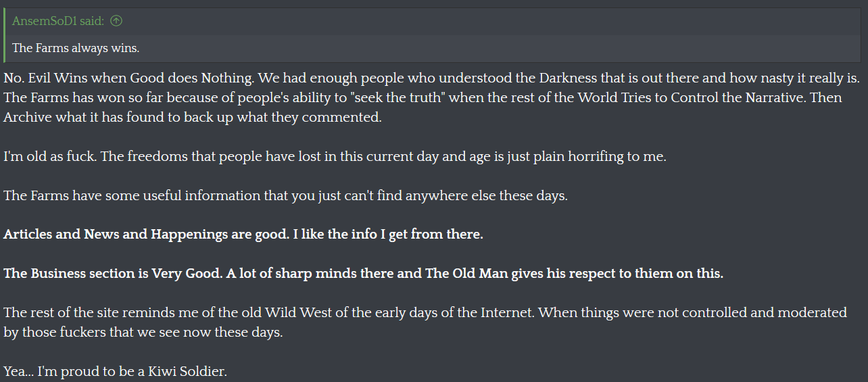Image resolution: width=868 pixels, height=382 pixels.
Task: Click the upward arrow icon in quote header
Action: (x=116, y=21)
